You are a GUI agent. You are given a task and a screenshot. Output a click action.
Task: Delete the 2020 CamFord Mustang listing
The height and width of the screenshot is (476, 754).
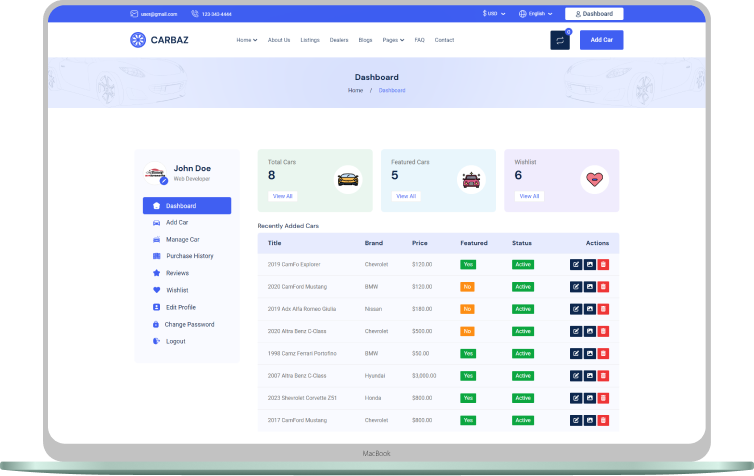(603, 287)
